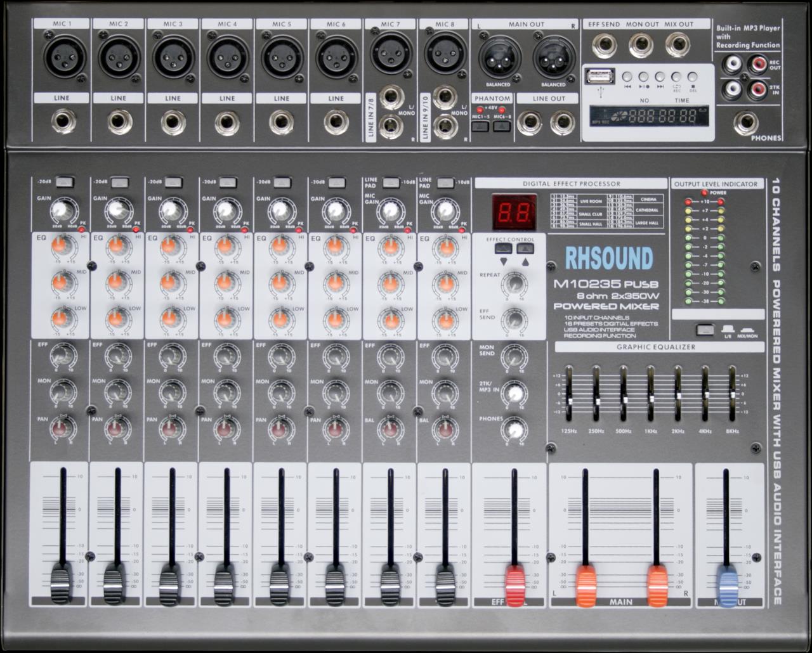The image size is (812, 653).
Task: Select the channel 2 LINE input jack
Action: (119, 122)
